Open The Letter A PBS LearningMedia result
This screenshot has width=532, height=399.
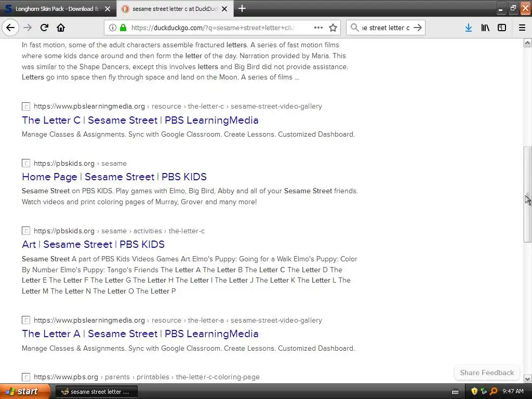coord(140,334)
